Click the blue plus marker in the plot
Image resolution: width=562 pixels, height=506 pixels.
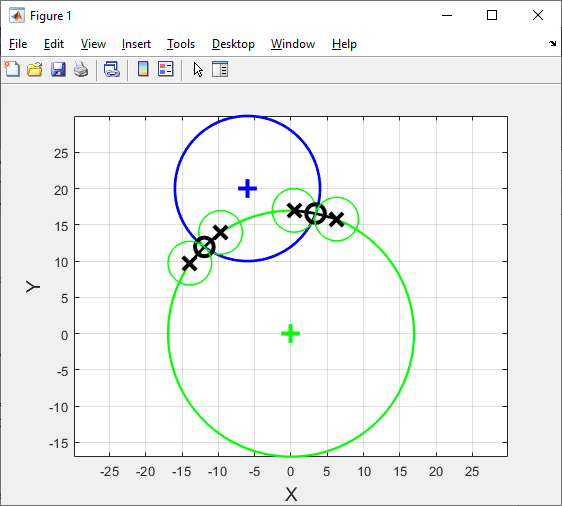click(x=247, y=188)
